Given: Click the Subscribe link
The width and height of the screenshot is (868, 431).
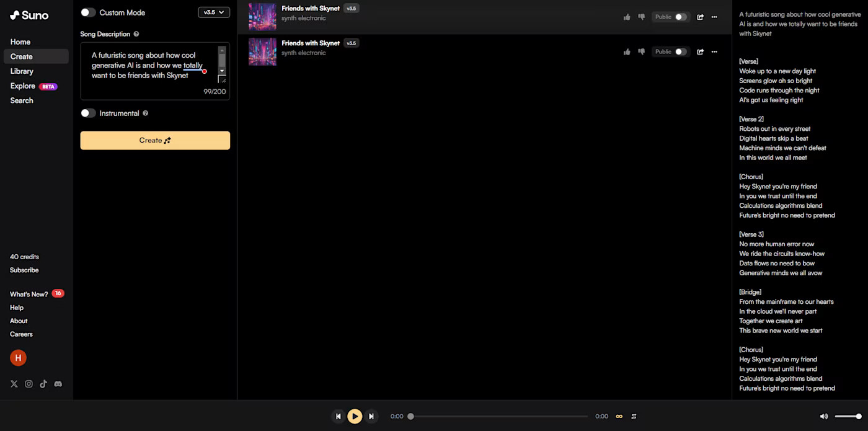Looking at the screenshot, I should coord(24,270).
